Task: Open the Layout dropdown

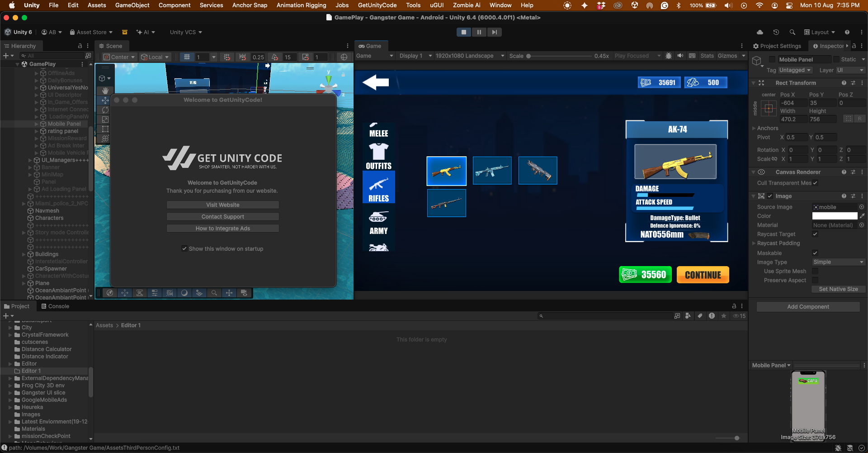Action: pyautogui.click(x=820, y=32)
